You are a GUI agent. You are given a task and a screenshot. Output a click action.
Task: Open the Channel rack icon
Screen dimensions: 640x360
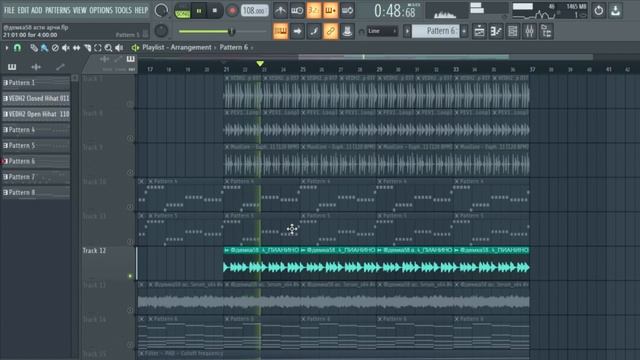513,31
